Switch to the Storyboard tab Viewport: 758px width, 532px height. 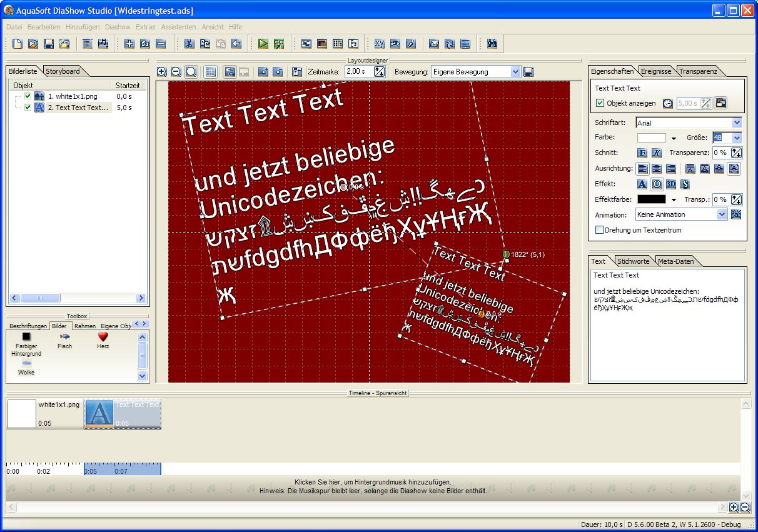tap(63, 71)
